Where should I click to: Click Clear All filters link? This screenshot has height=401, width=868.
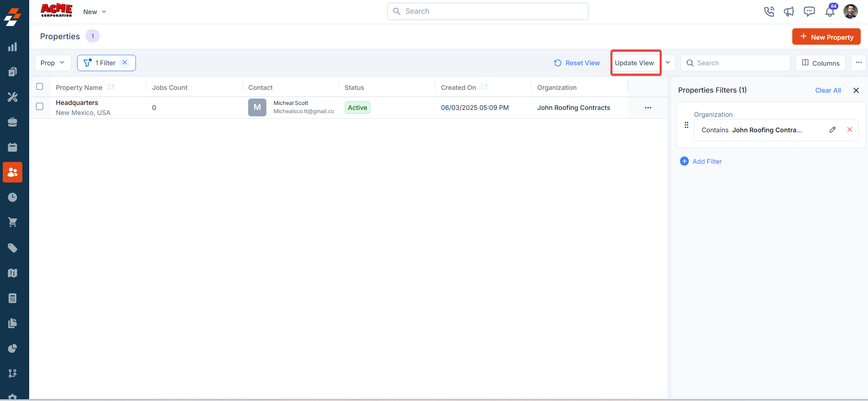[828, 90]
